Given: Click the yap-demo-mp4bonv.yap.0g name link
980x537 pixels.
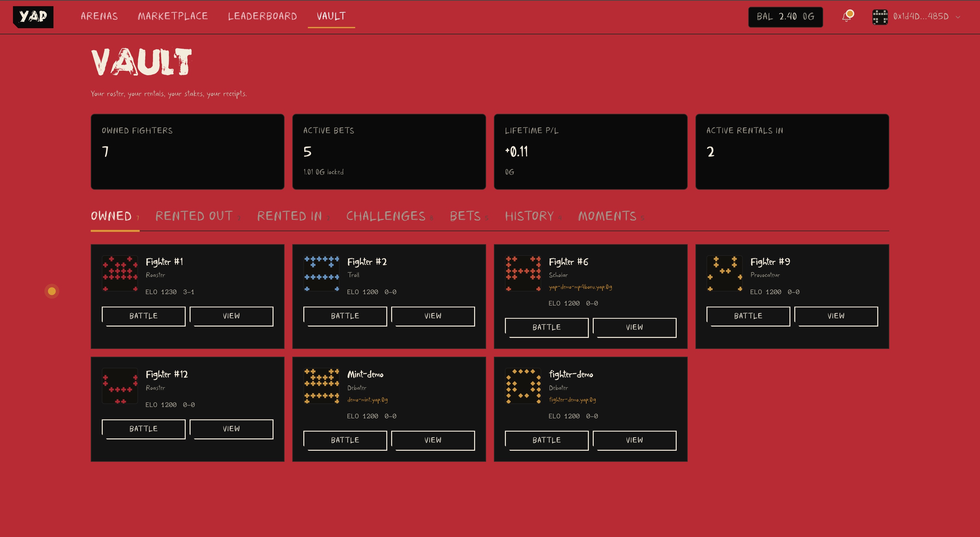Looking at the screenshot, I should click(x=580, y=287).
